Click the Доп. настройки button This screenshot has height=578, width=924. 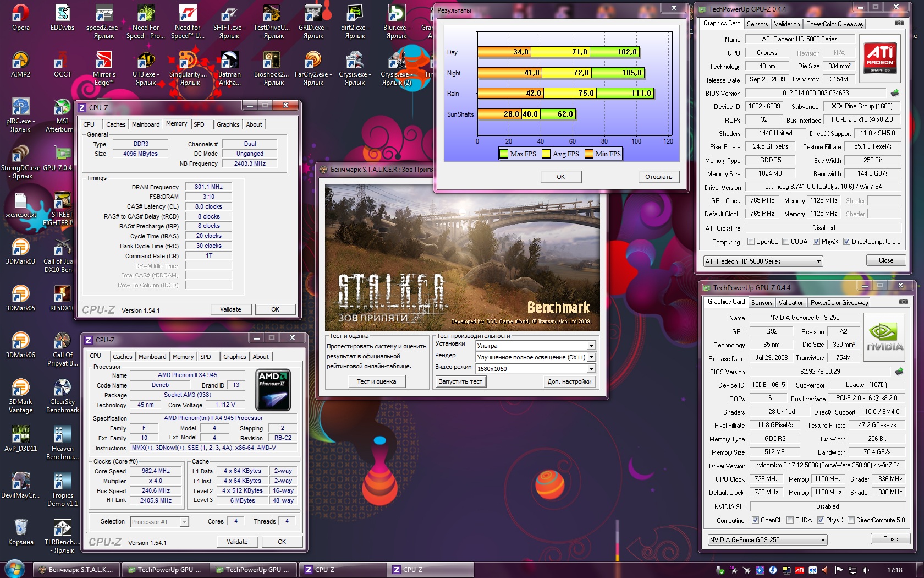click(569, 381)
